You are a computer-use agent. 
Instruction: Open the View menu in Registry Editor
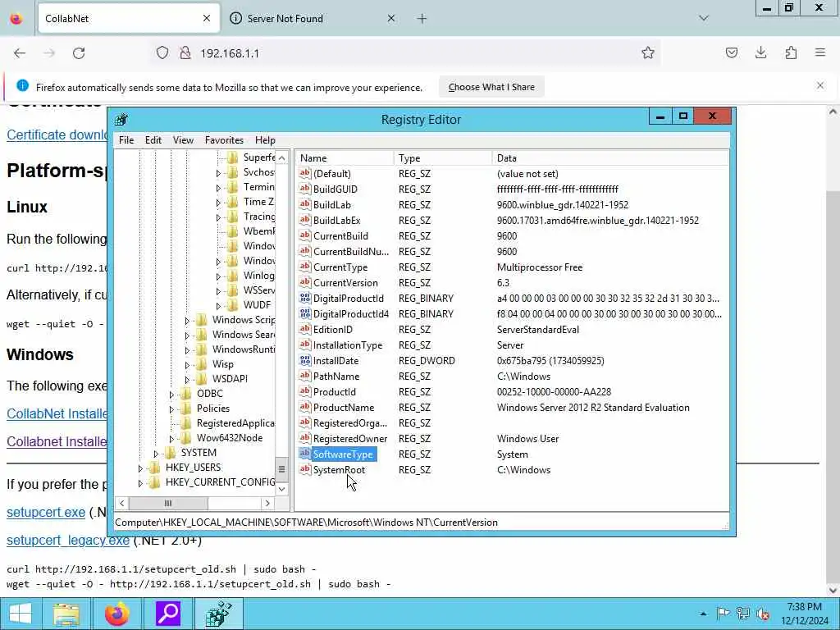tap(183, 139)
